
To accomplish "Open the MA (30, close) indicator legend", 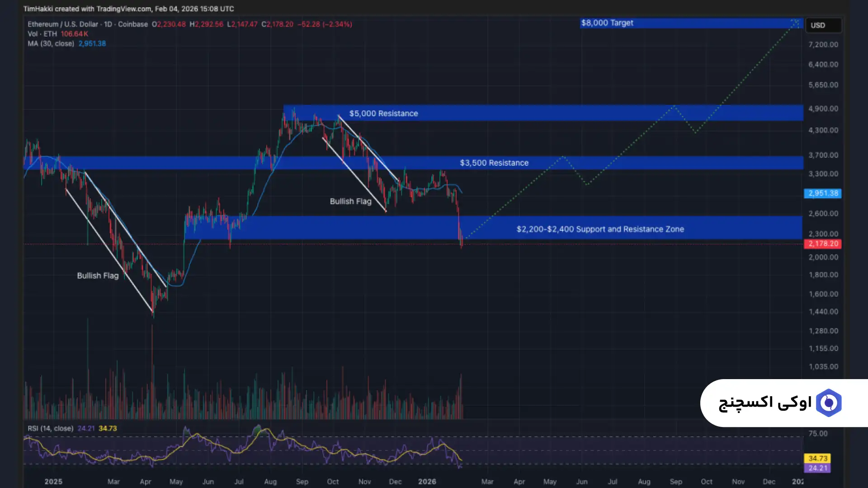I will pyautogui.click(x=51, y=44).
